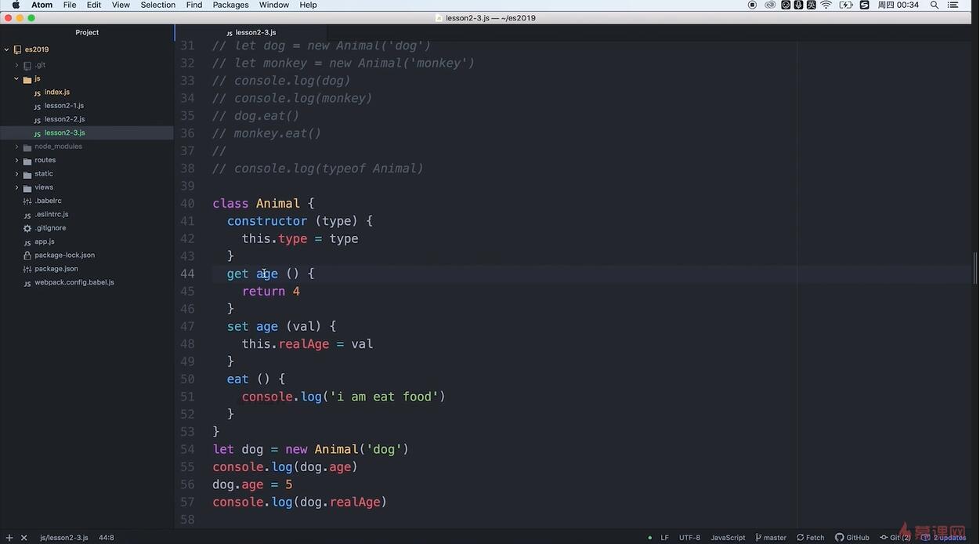Open the File menu
This screenshot has width=980, height=544.
70,5
